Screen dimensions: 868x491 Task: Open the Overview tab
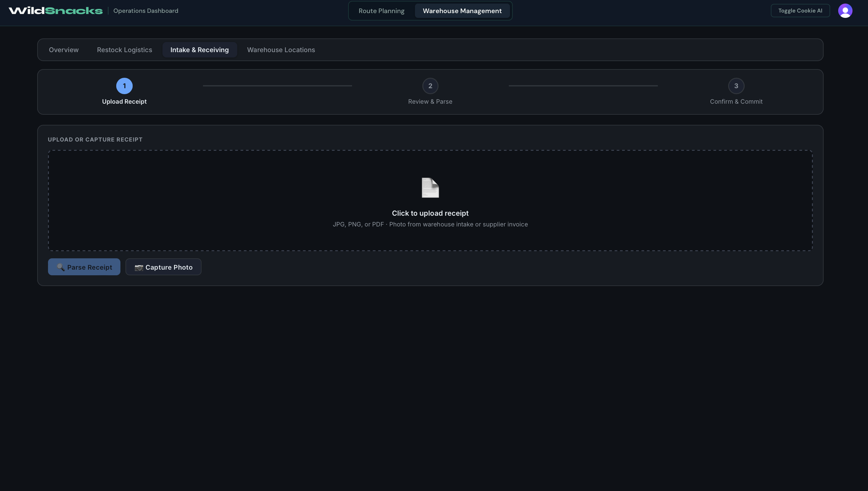pyautogui.click(x=64, y=50)
